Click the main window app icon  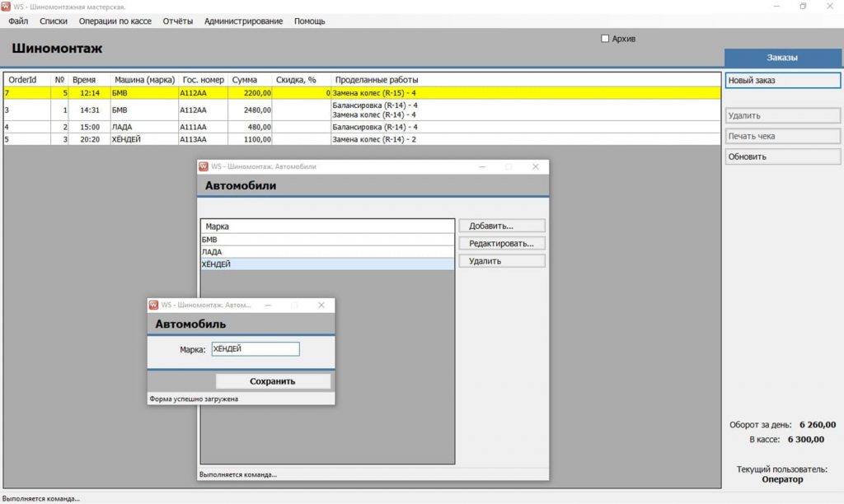click(x=6, y=7)
